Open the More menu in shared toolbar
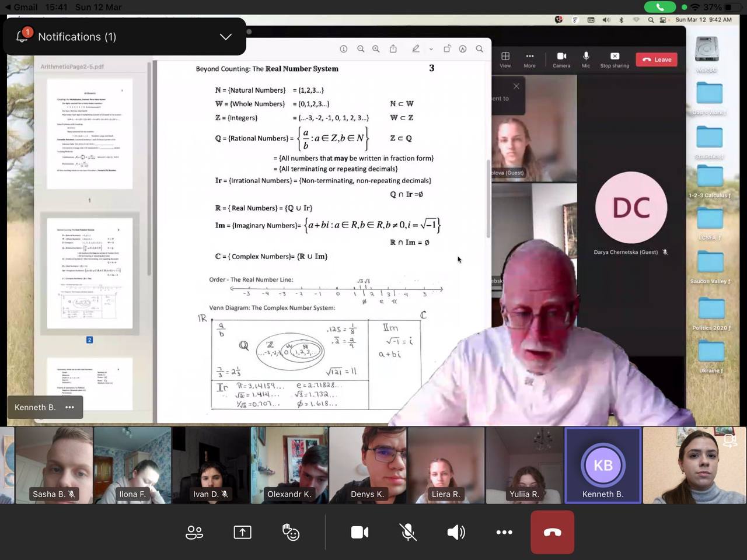Image resolution: width=747 pixels, height=560 pixels. pyautogui.click(x=529, y=60)
